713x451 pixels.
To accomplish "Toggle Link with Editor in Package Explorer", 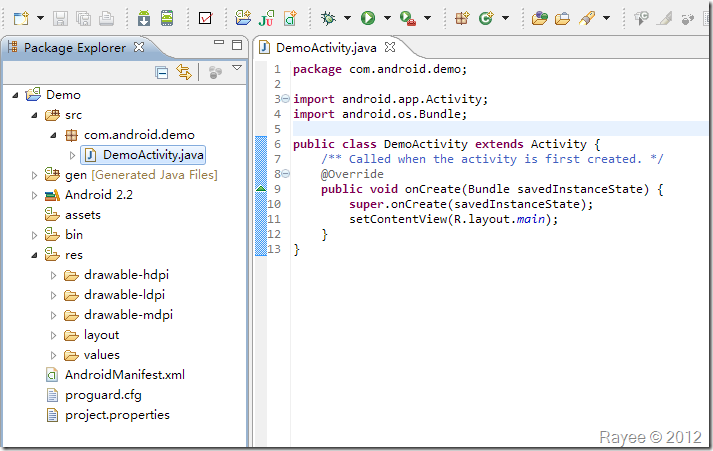I will click(184, 72).
